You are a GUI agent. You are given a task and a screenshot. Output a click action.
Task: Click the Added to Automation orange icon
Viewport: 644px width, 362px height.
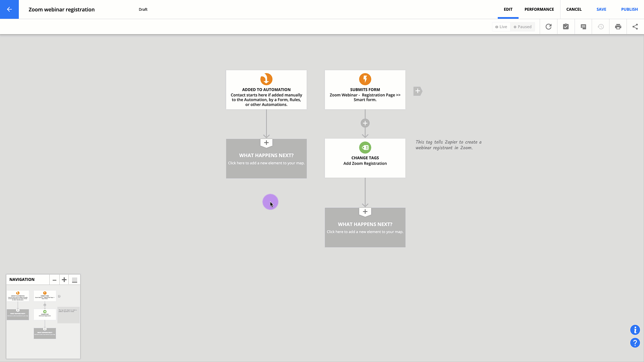tap(266, 79)
